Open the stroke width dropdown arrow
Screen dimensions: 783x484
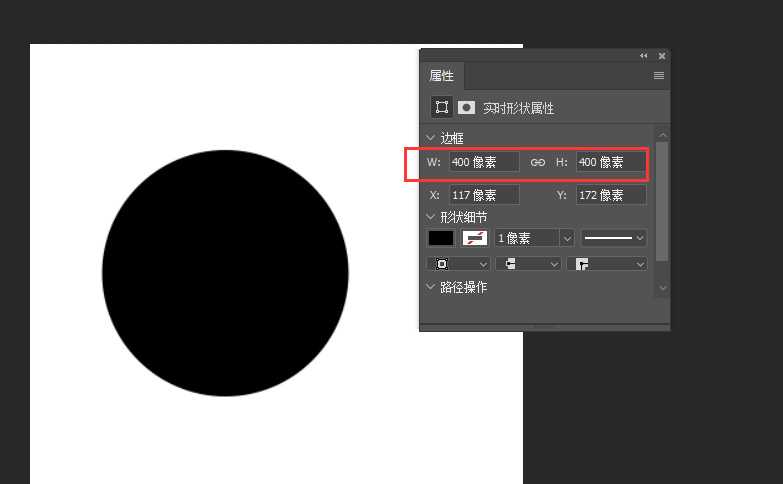click(x=567, y=238)
